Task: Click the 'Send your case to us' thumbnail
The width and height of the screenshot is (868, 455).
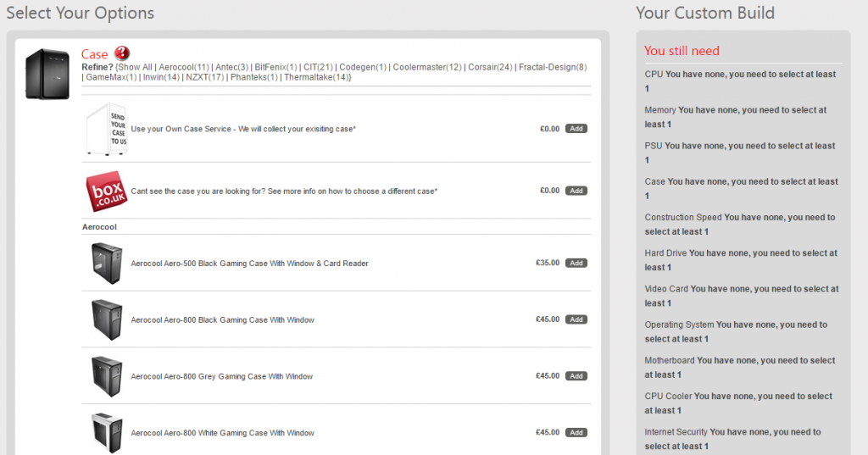Action: (x=107, y=129)
